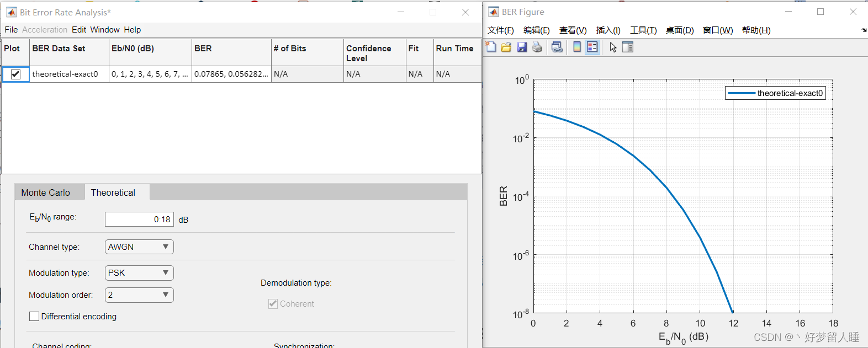Click Confidence Level column header
The image size is (868, 348).
pyautogui.click(x=374, y=53)
